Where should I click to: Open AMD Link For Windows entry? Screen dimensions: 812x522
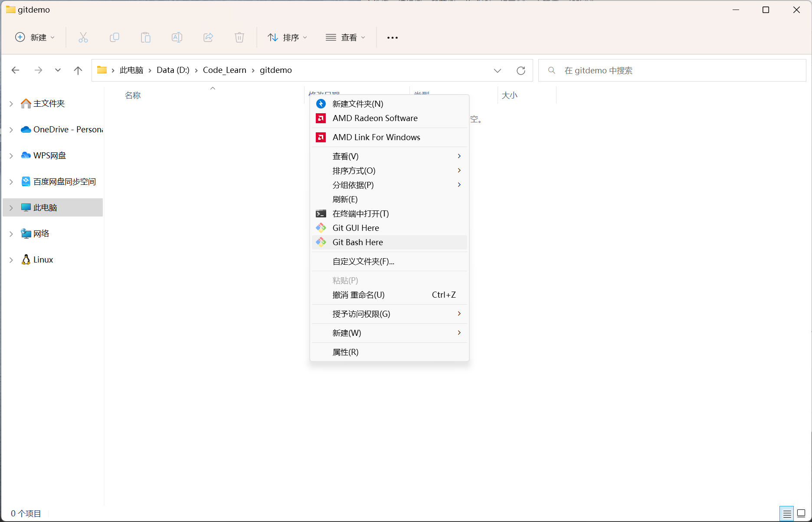coord(390,137)
